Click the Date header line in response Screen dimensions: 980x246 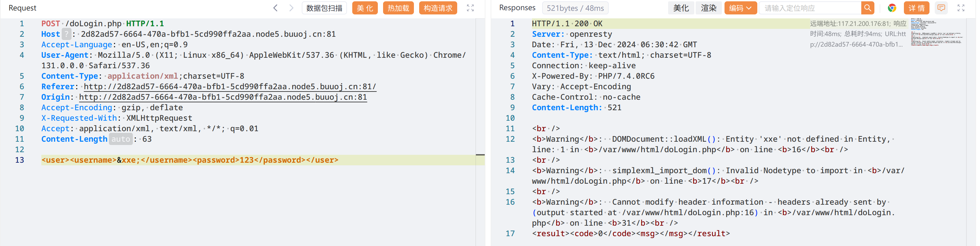coord(614,45)
